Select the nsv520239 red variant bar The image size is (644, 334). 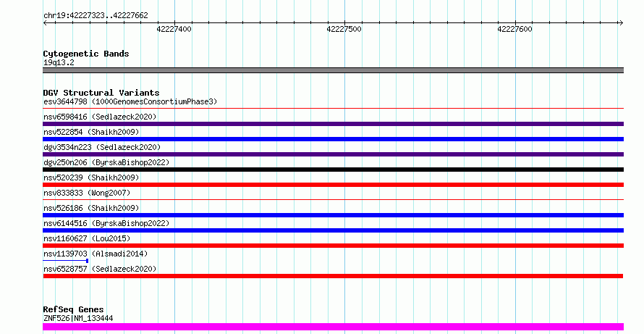pos(333,185)
